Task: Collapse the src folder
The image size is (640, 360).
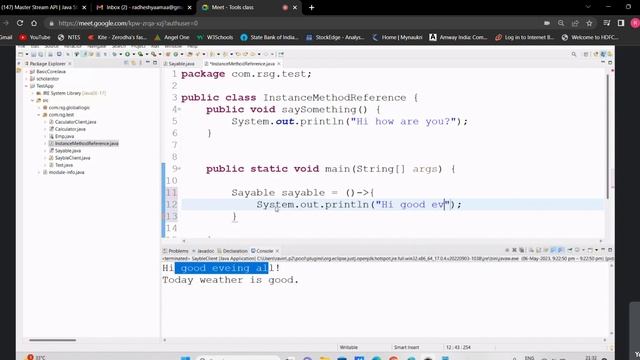Action: click(x=33, y=100)
